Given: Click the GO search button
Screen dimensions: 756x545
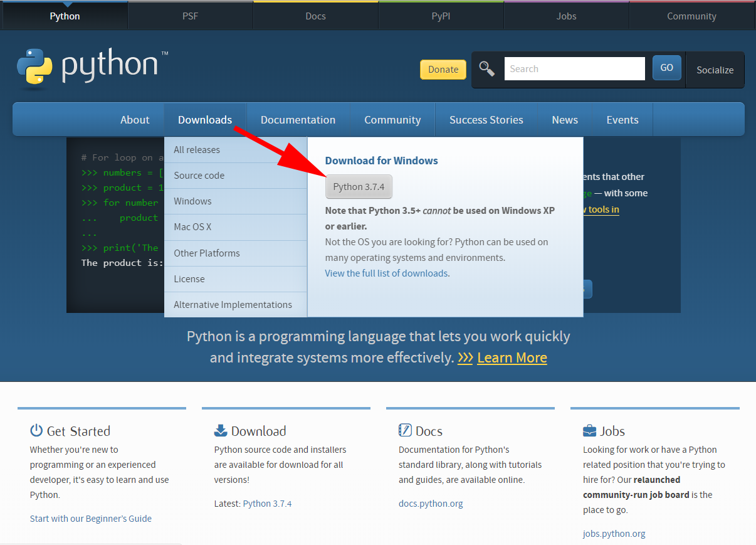Looking at the screenshot, I should (667, 68).
